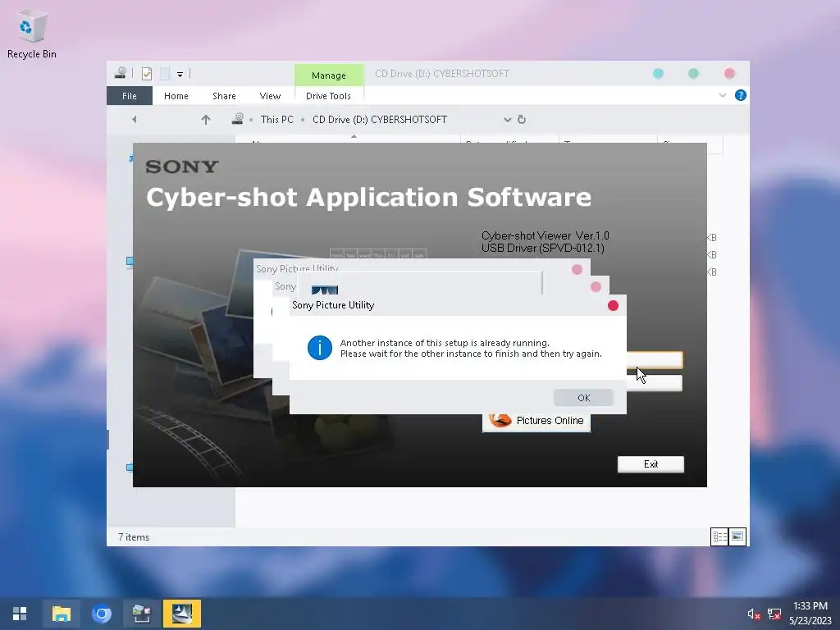Viewport: 840px width, 630px height.
Task: Click the Exit button in Cyber-shot installer
Action: coord(651,464)
